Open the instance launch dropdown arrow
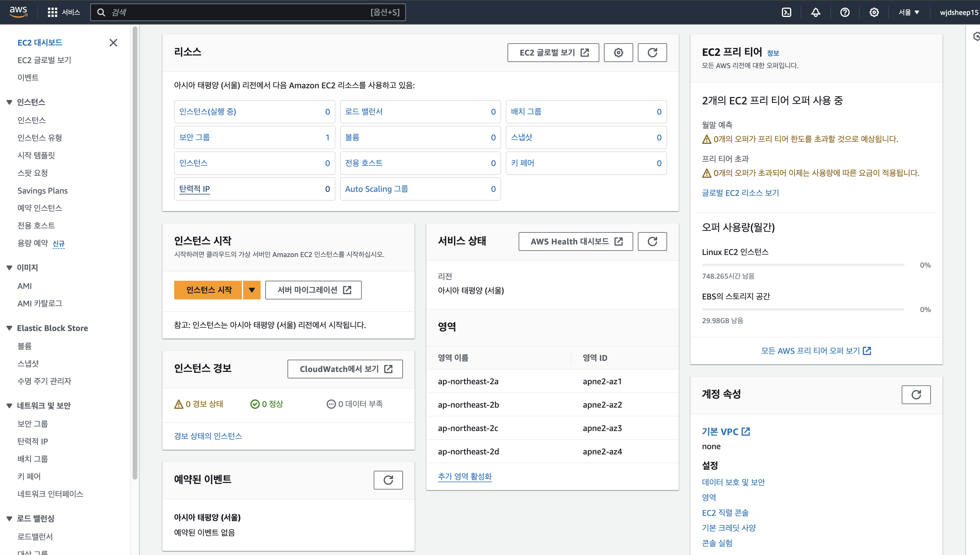Image resolution: width=980 pixels, height=555 pixels. click(252, 290)
